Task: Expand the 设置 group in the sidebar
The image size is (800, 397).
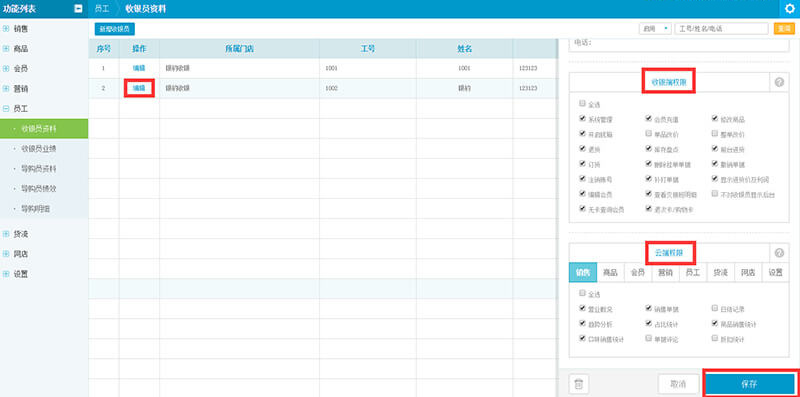Action: [6, 274]
